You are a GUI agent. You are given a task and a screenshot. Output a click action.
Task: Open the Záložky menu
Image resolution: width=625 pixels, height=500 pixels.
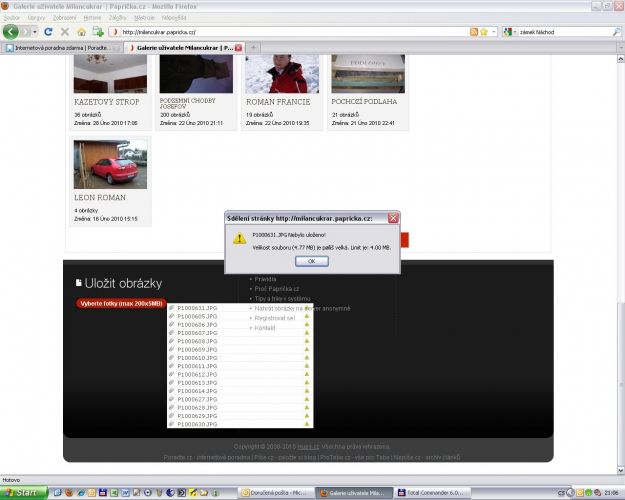118,18
